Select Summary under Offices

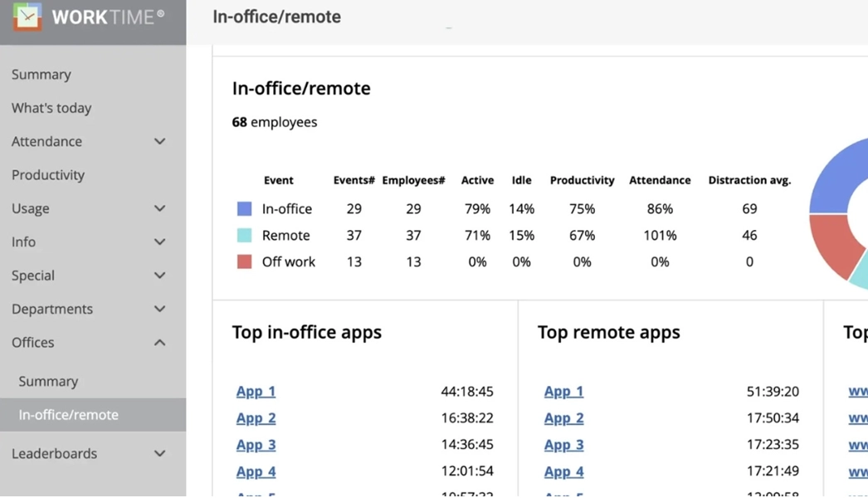48,382
